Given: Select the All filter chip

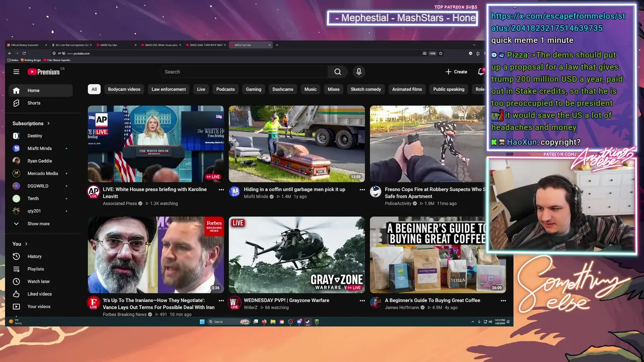Looking at the screenshot, I should (94, 89).
